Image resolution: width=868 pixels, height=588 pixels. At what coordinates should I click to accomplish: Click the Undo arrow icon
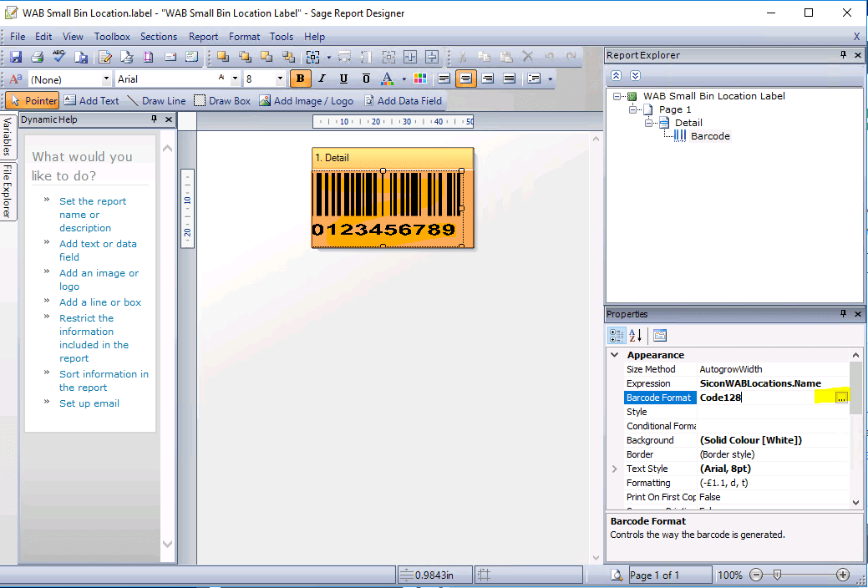[x=549, y=57]
